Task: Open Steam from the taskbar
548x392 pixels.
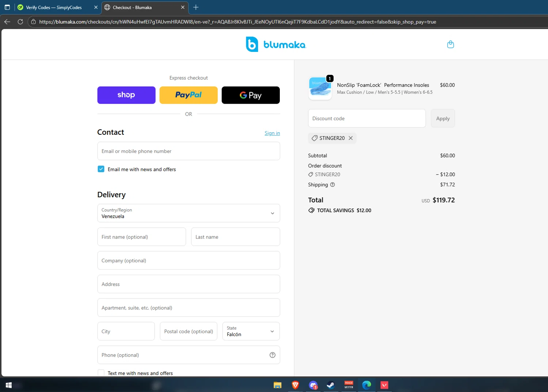Action: pyautogui.click(x=331, y=385)
